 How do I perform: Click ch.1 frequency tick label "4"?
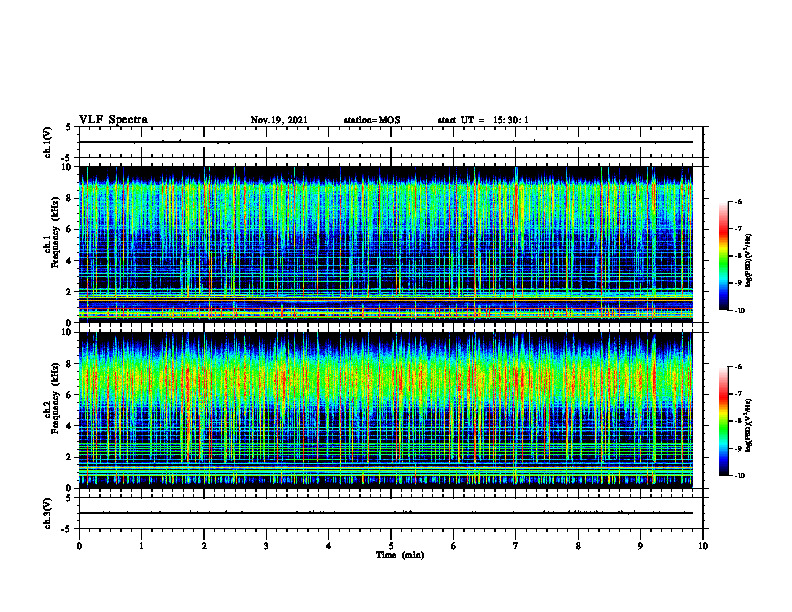pyautogui.click(x=69, y=261)
